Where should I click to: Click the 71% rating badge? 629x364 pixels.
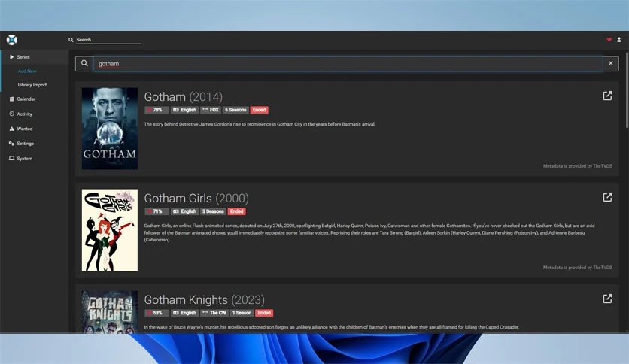click(156, 211)
